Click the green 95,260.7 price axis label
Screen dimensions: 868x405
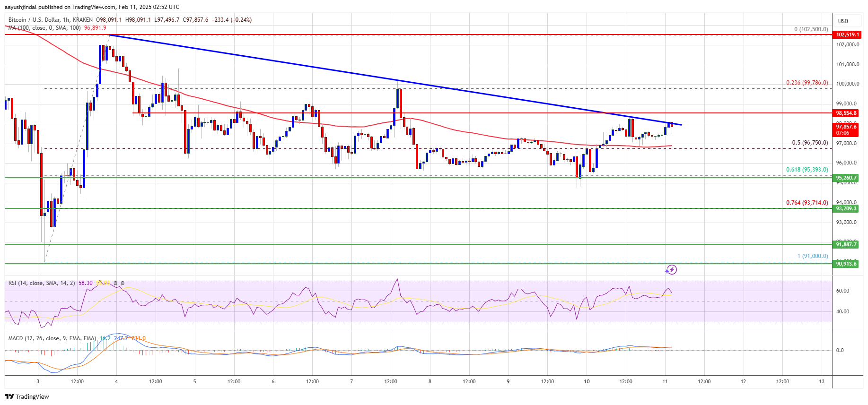pyautogui.click(x=846, y=178)
